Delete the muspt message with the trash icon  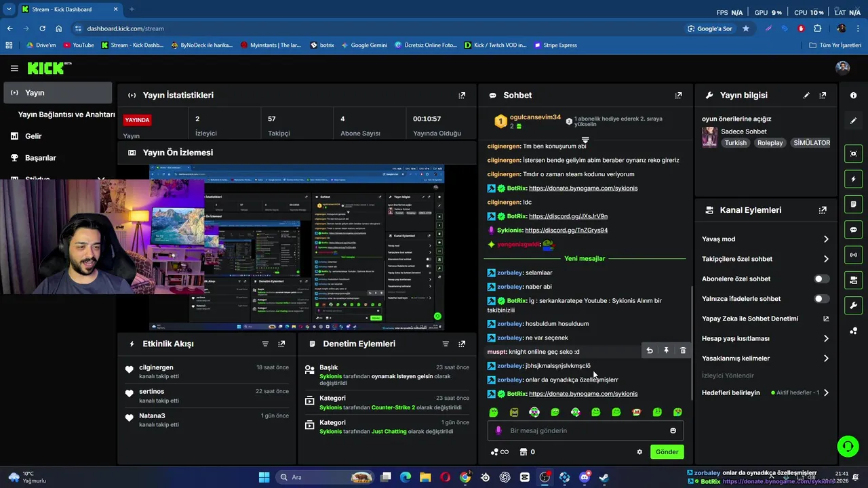point(683,350)
